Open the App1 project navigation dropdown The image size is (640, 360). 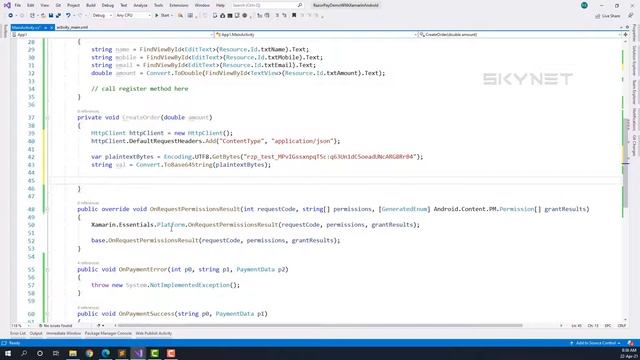pyautogui.click(x=112, y=35)
